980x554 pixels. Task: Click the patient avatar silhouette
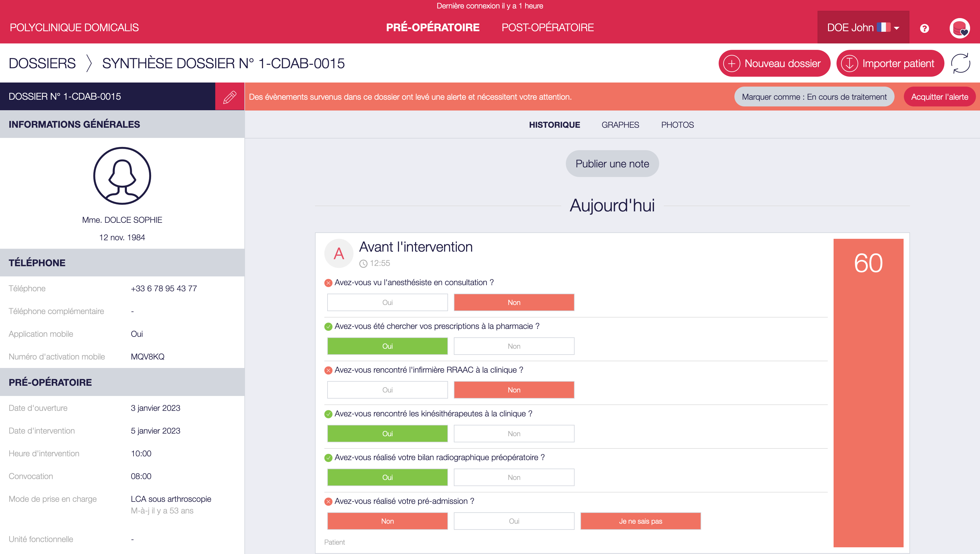(122, 176)
